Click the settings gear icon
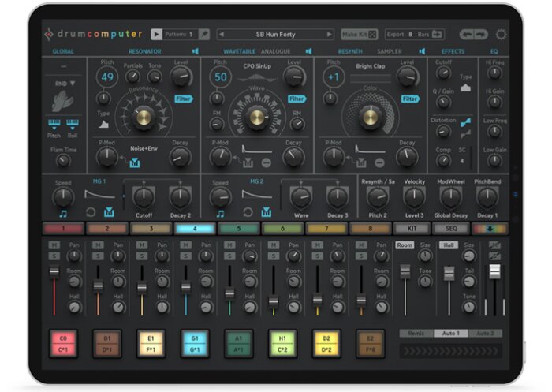Viewport: 552px width, 392px height. click(x=501, y=35)
